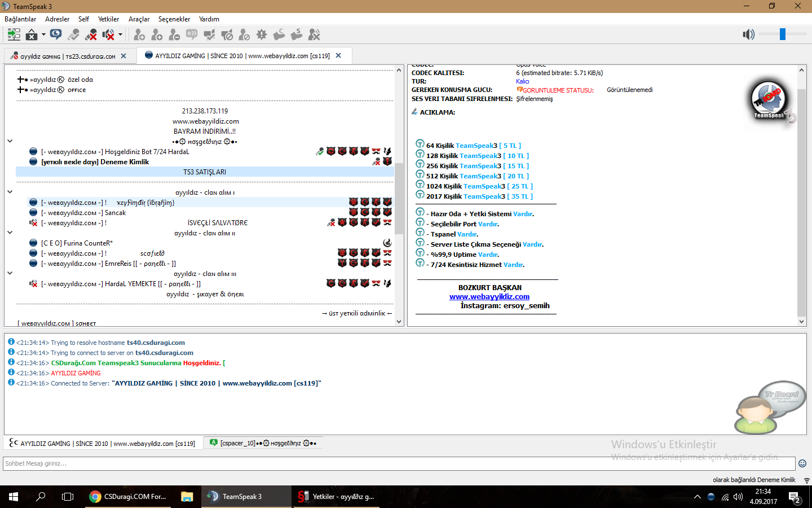Screen dimensions: 812x508
Task: Toggle mute speakers icon in toolbar
Action: point(109,35)
